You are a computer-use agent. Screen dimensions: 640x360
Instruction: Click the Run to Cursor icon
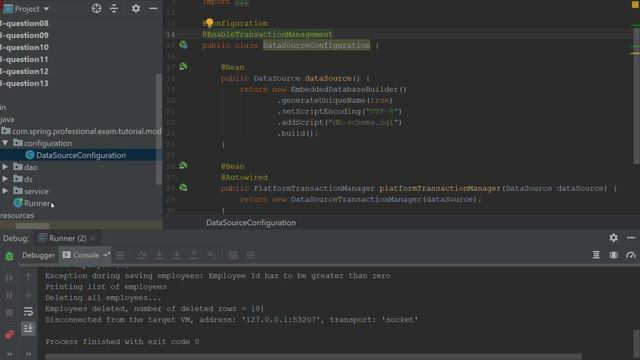click(x=212, y=255)
